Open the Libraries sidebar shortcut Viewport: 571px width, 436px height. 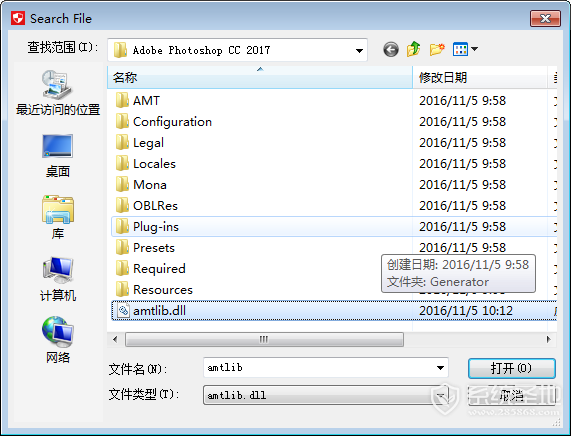click(x=58, y=217)
